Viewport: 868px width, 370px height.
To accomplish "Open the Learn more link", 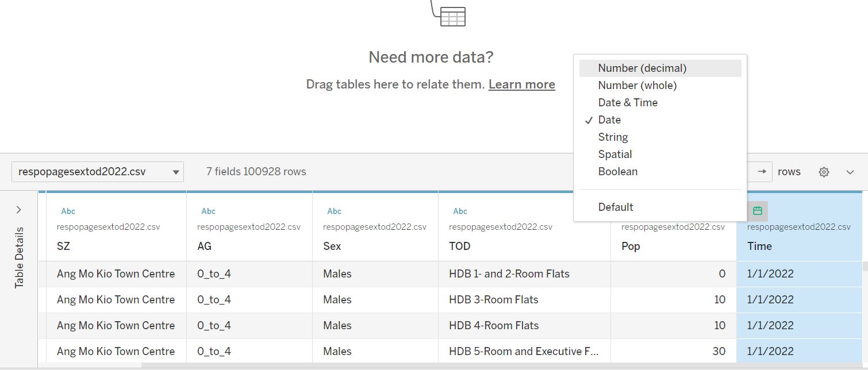I will (x=521, y=84).
